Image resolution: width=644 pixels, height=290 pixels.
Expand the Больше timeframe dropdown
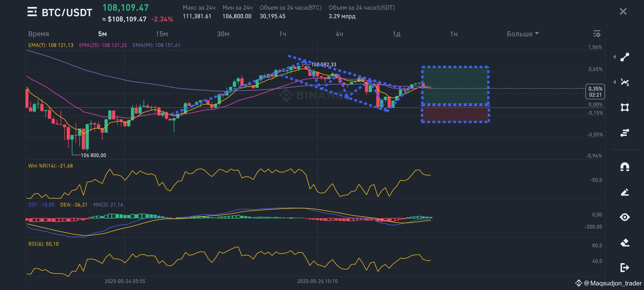[523, 34]
